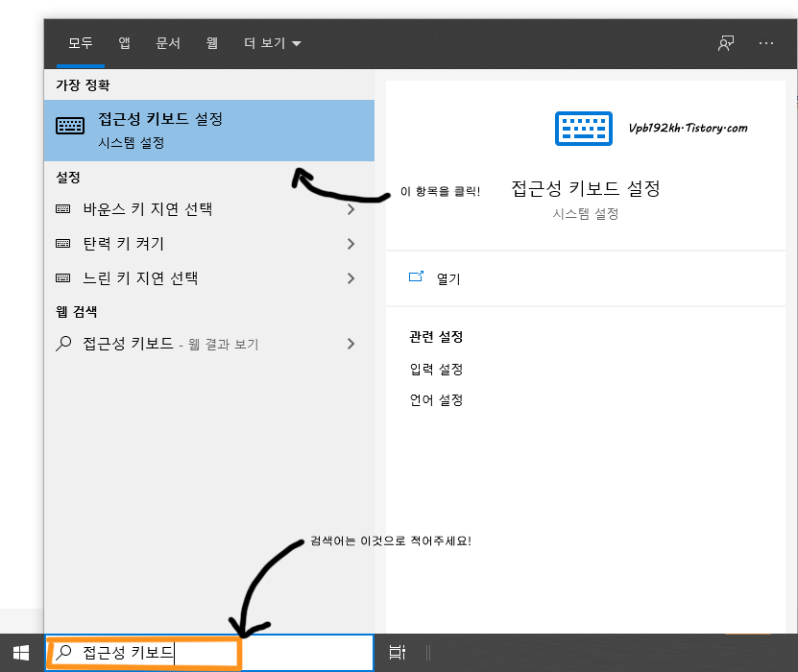Expand the 바운스 키 지연 선택 chevron
Image resolution: width=798 pixels, height=672 pixels.
coord(351,209)
